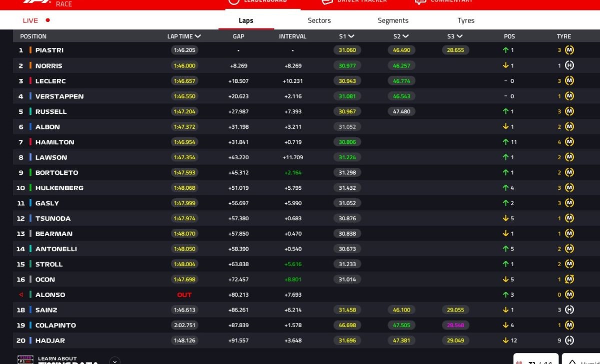This screenshot has width=600, height=364.
Task: Click Hadjar's yellow positions-lost arrow
Action: (505, 340)
